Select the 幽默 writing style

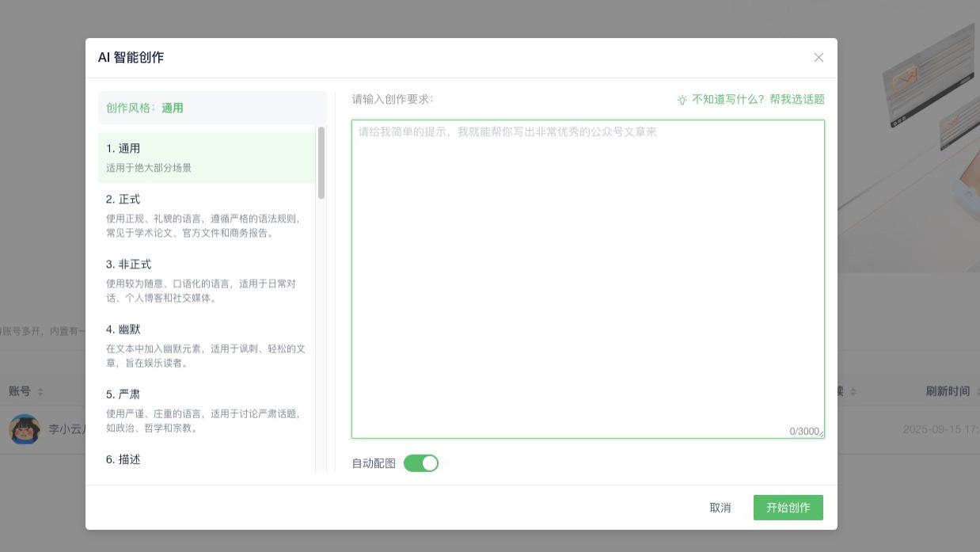[207, 346]
